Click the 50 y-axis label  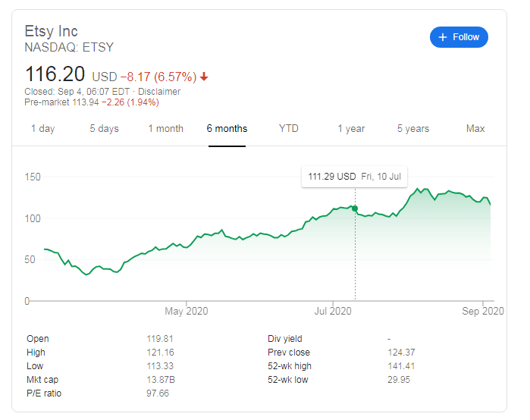tap(30, 260)
